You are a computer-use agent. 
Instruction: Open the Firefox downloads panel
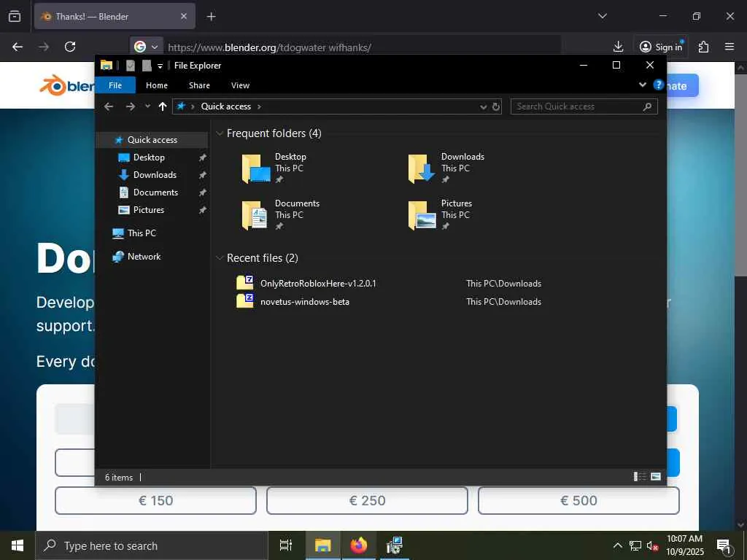pyautogui.click(x=619, y=47)
